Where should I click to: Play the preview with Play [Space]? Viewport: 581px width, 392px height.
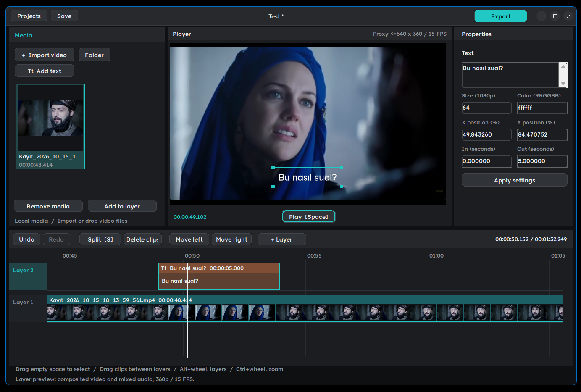click(x=309, y=216)
